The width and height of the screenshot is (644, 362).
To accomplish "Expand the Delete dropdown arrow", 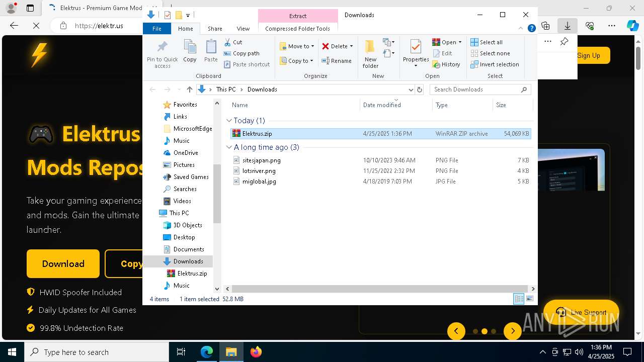I will 351,46.
